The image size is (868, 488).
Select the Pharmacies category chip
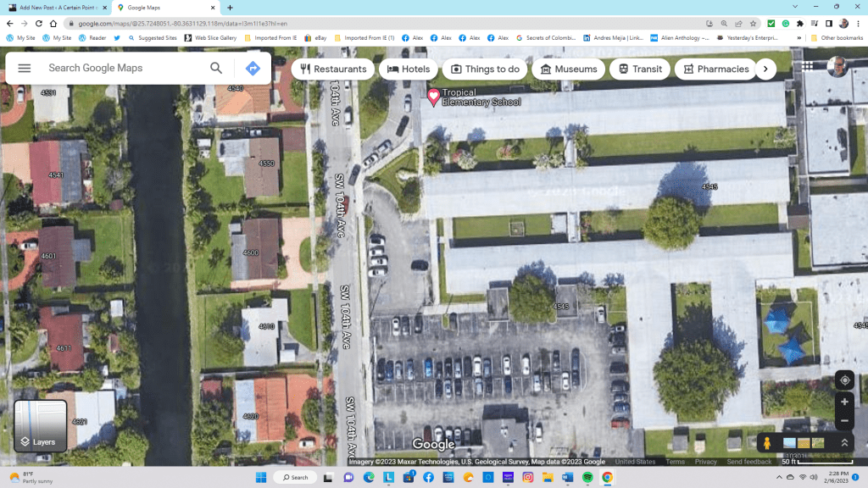pos(715,69)
